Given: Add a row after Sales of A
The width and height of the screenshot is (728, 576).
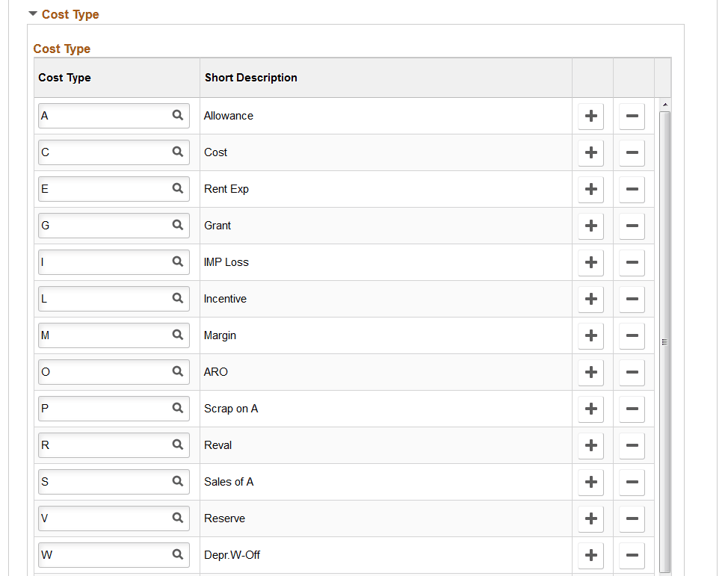Looking at the screenshot, I should click(x=590, y=482).
